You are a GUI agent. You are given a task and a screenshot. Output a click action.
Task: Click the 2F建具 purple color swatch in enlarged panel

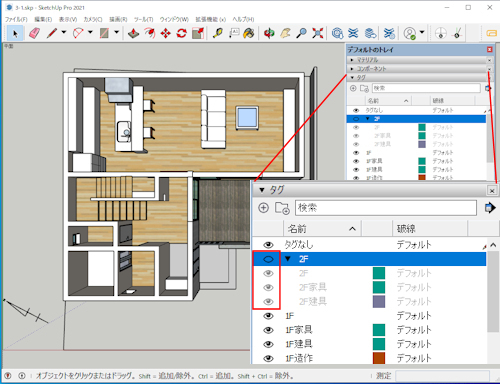pyautogui.click(x=379, y=302)
